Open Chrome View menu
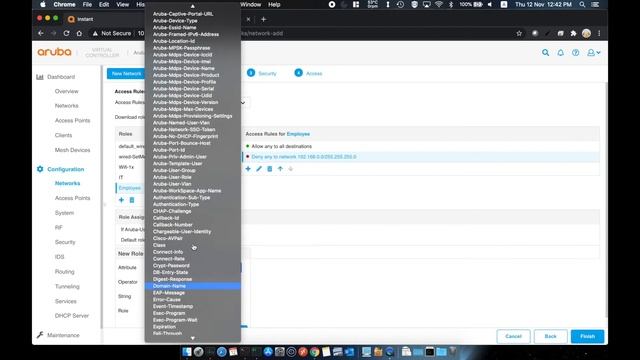Viewport: 640px width, 360px height. 122,4
